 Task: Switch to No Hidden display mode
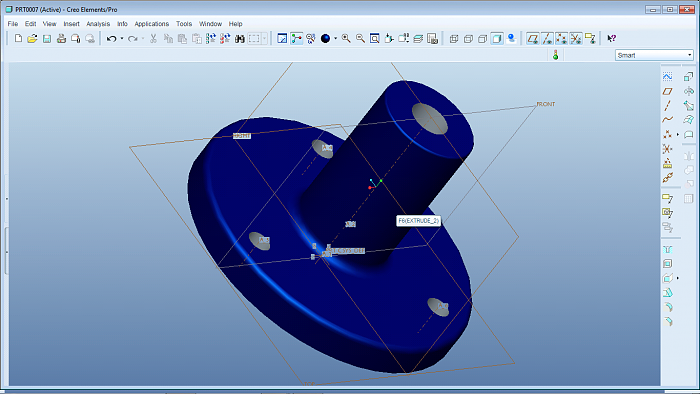click(483, 39)
